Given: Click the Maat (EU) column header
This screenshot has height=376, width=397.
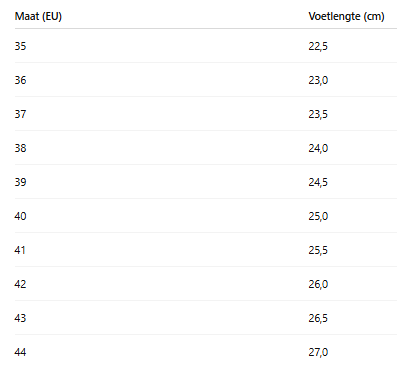Looking at the screenshot, I should pos(38,16).
